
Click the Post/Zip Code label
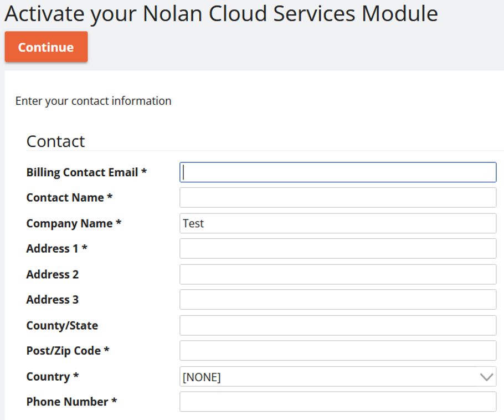point(68,351)
